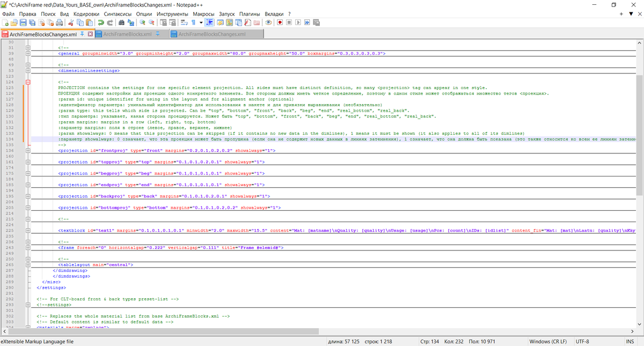Save the current file via toolbar

coord(23,23)
